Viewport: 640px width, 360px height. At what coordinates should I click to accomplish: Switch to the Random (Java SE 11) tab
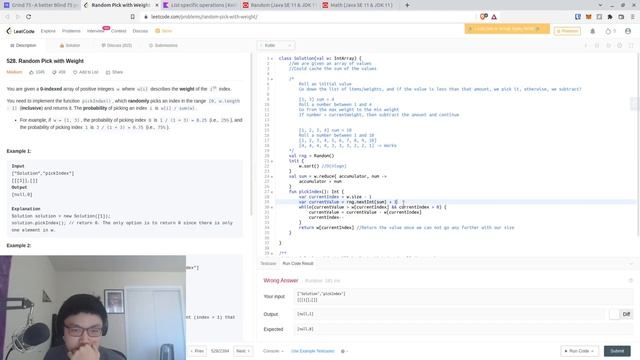(279, 5)
